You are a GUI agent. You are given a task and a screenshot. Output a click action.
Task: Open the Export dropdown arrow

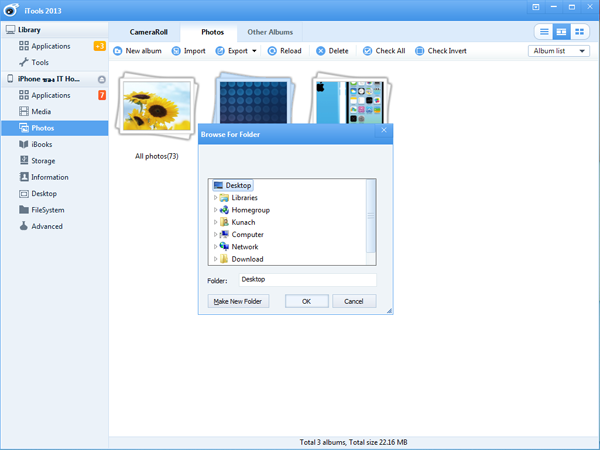point(254,51)
